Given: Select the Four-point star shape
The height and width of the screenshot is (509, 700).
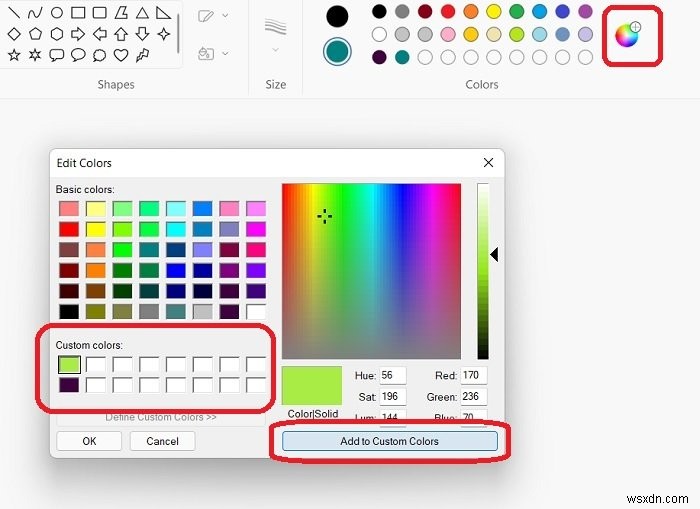Looking at the screenshot, I should [164, 34].
